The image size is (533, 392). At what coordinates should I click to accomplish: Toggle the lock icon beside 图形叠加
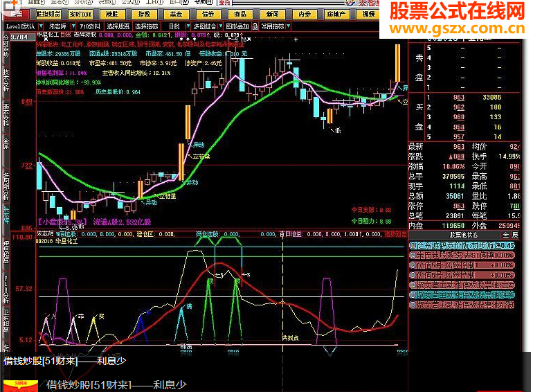coord(255,26)
